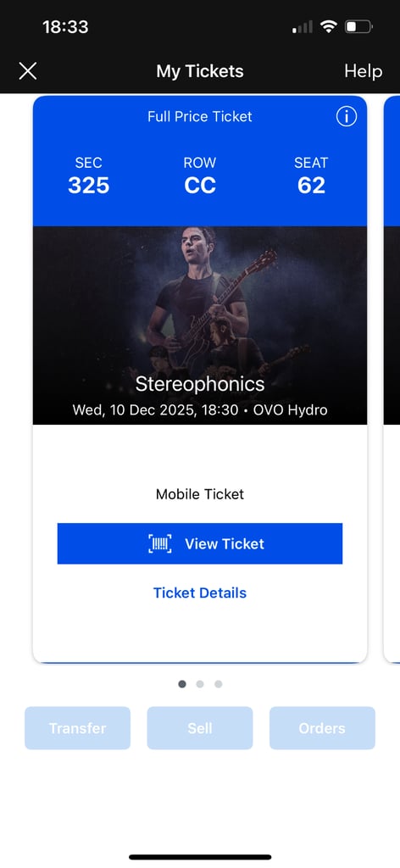This screenshot has width=400, height=868.
Task: Close My Tickets with the X icon
Action: point(28,71)
